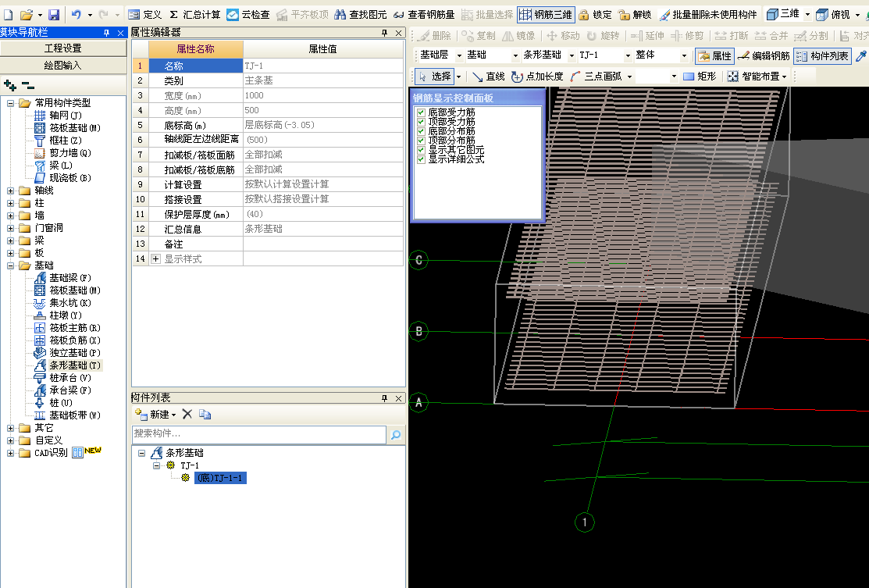Uncheck 顶部分布筋 checkbox

click(421, 141)
